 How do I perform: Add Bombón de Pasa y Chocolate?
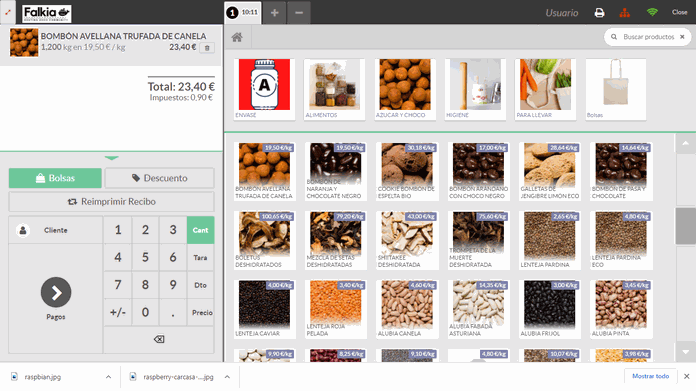pos(621,171)
